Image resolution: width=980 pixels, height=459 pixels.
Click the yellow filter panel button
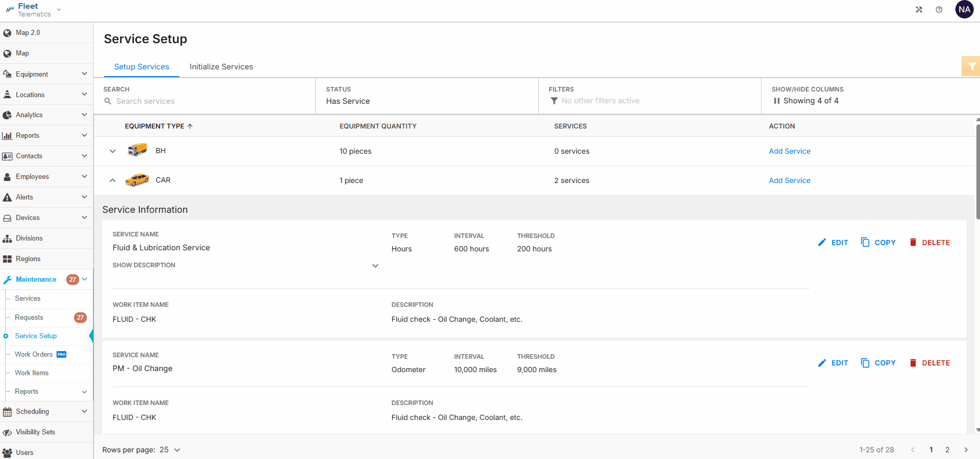[x=971, y=66]
